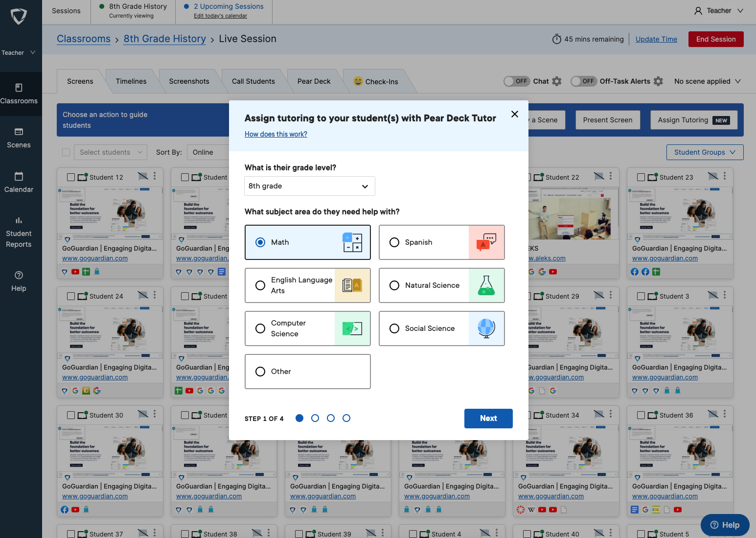756x538 pixels.
Task: Open Select students dropdown
Action: tap(111, 152)
